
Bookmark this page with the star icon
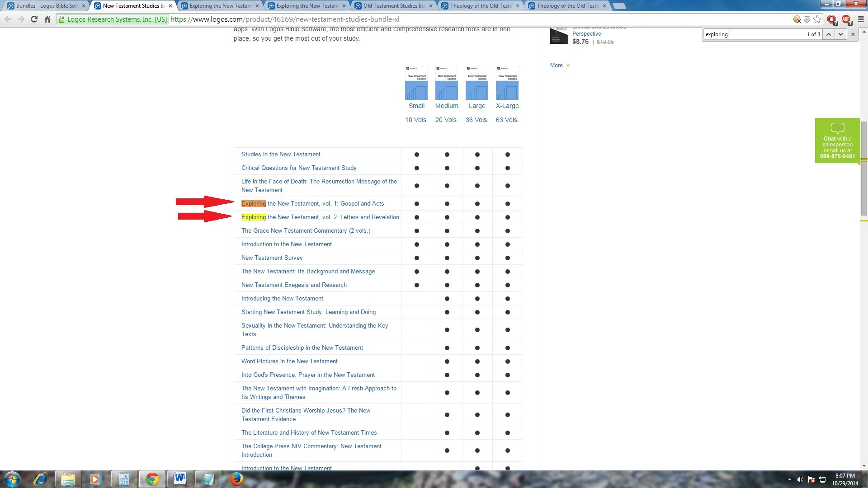click(x=817, y=19)
